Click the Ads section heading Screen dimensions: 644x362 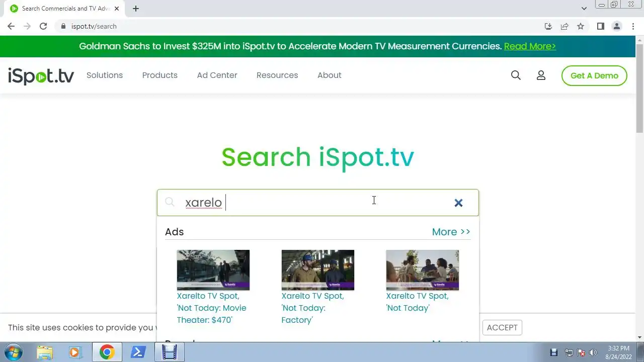[x=174, y=232]
